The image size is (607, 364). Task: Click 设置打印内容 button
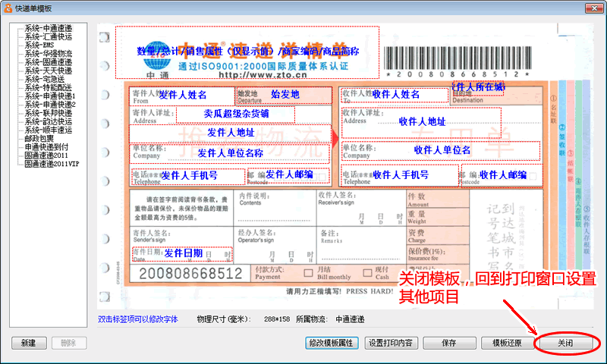[390, 343]
